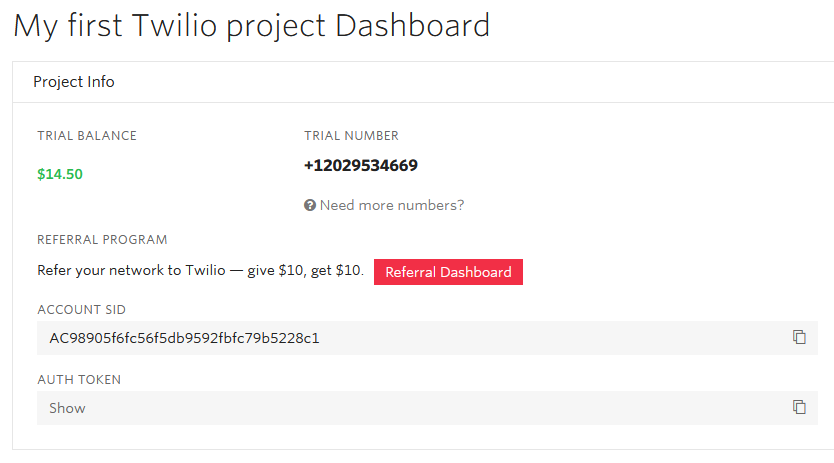Open the Referral Dashboard
Image resolution: width=834 pixels, height=463 pixels.
pyautogui.click(x=448, y=272)
